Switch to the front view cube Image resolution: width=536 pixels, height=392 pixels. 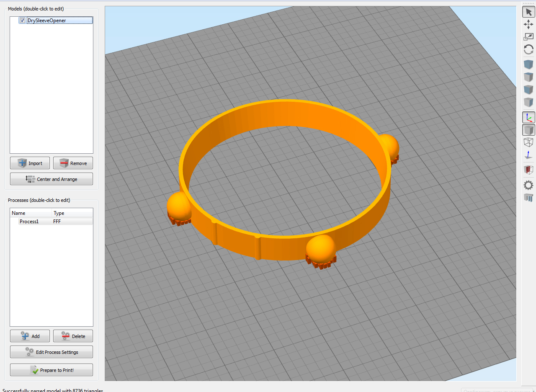pyautogui.click(x=528, y=90)
